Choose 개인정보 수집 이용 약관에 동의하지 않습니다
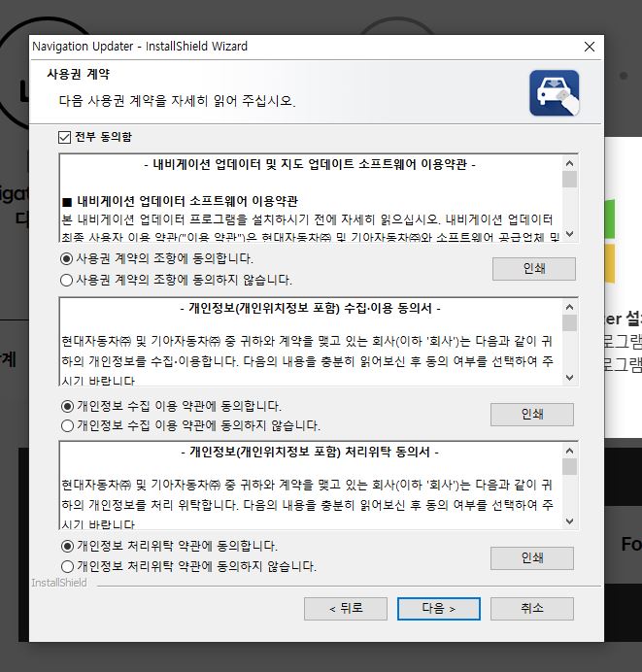 (67, 425)
